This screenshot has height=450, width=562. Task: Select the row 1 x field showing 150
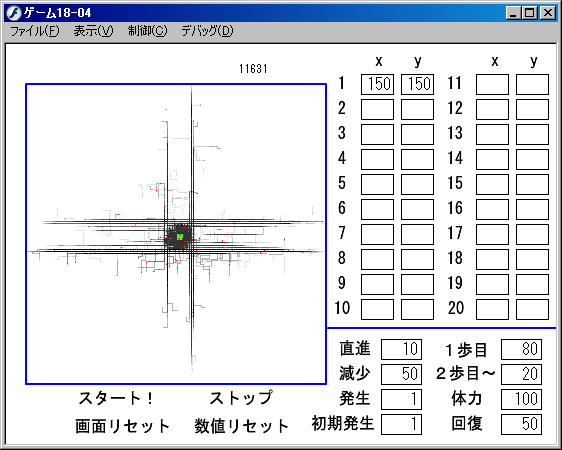click(x=377, y=85)
